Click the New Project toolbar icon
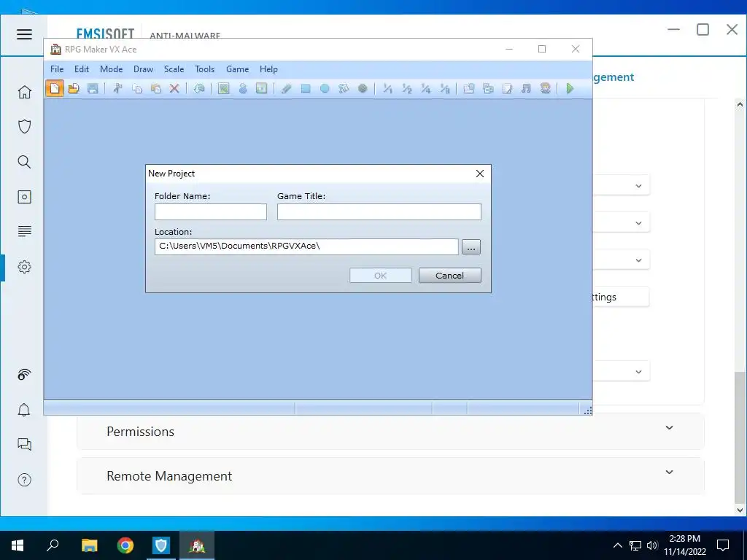The width and height of the screenshot is (747, 560). (x=54, y=88)
